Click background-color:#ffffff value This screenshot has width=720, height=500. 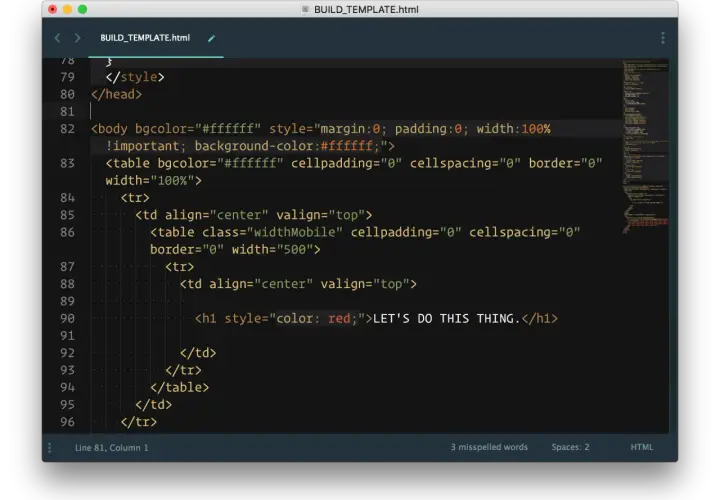click(x=287, y=146)
